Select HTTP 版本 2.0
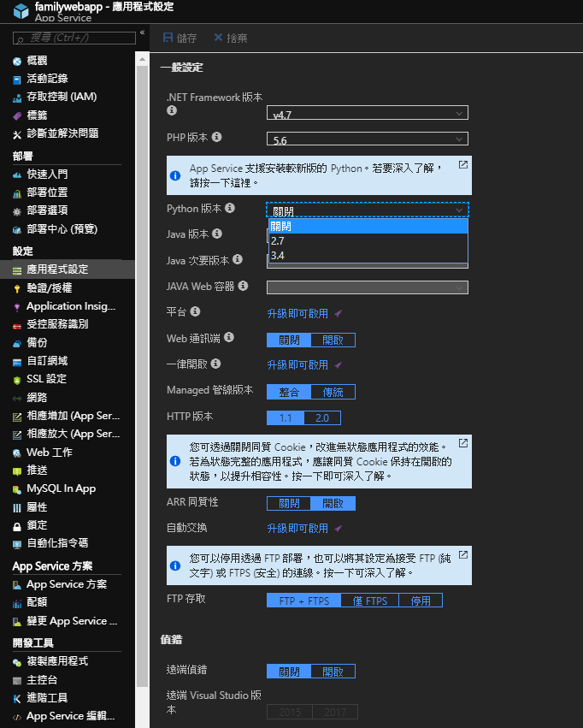Screen dimensions: 583x728 coord(322,417)
